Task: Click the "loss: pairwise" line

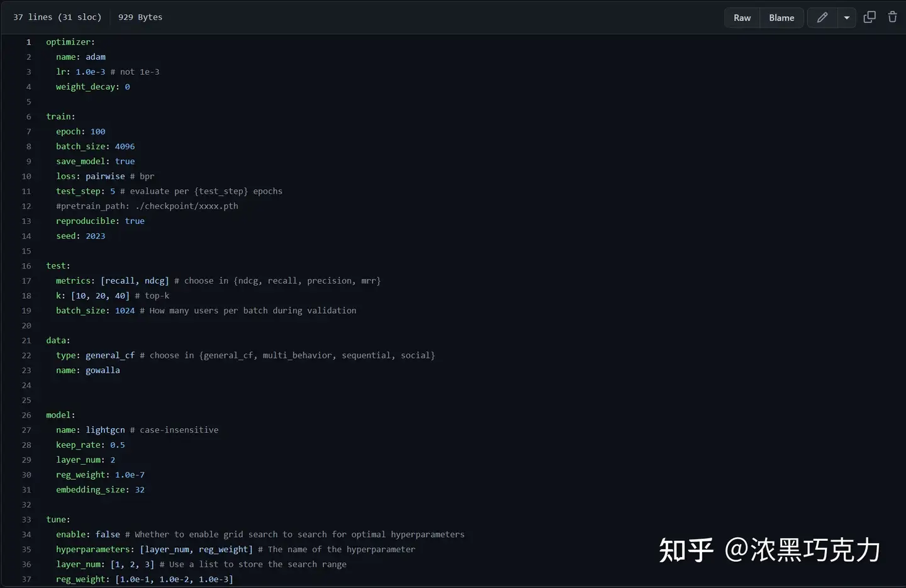Action: tap(91, 176)
